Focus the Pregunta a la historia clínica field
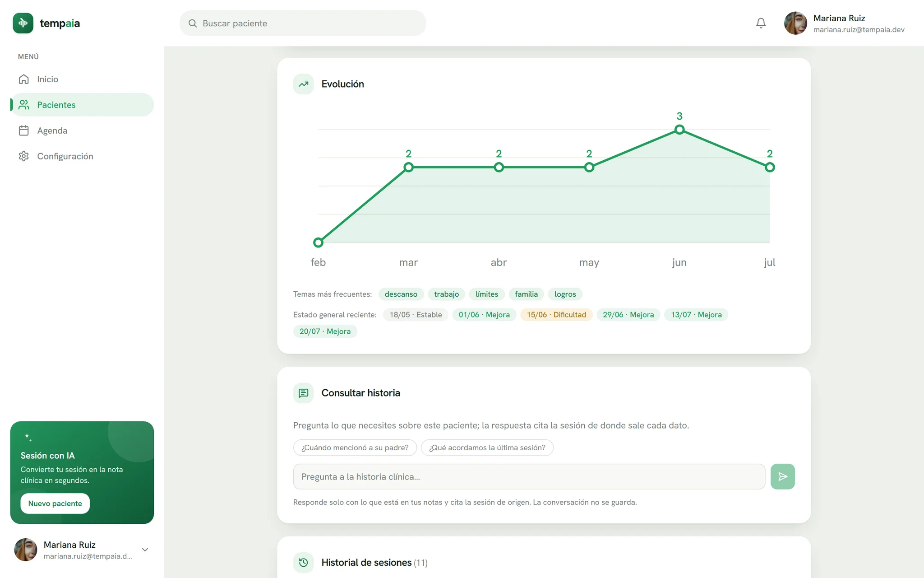924x578 pixels. coord(529,476)
